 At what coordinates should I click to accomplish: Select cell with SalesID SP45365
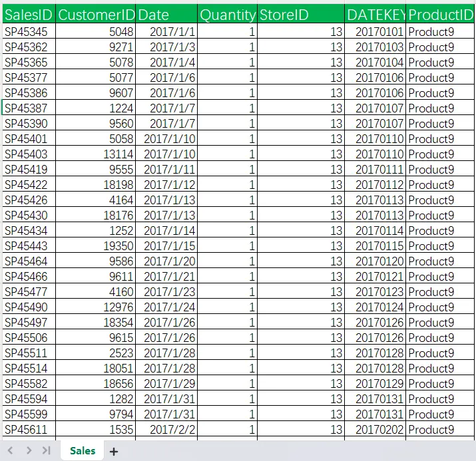(29, 62)
